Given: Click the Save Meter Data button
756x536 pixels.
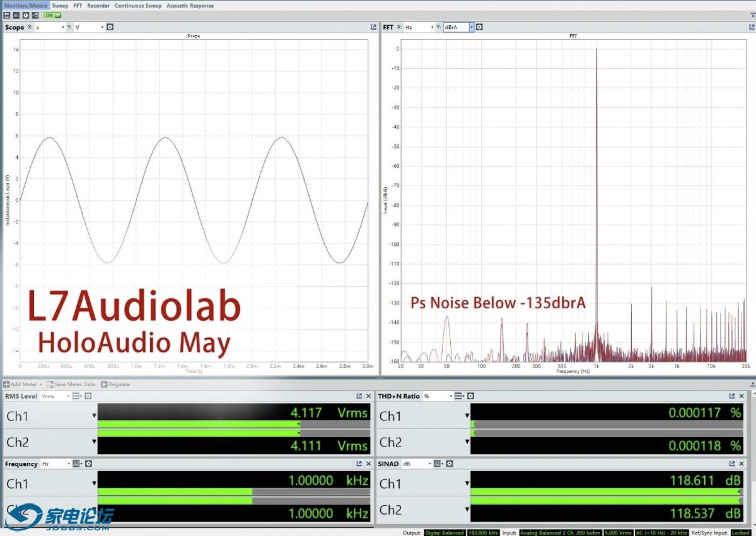Looking at the screenshot, I should [71, 384].
